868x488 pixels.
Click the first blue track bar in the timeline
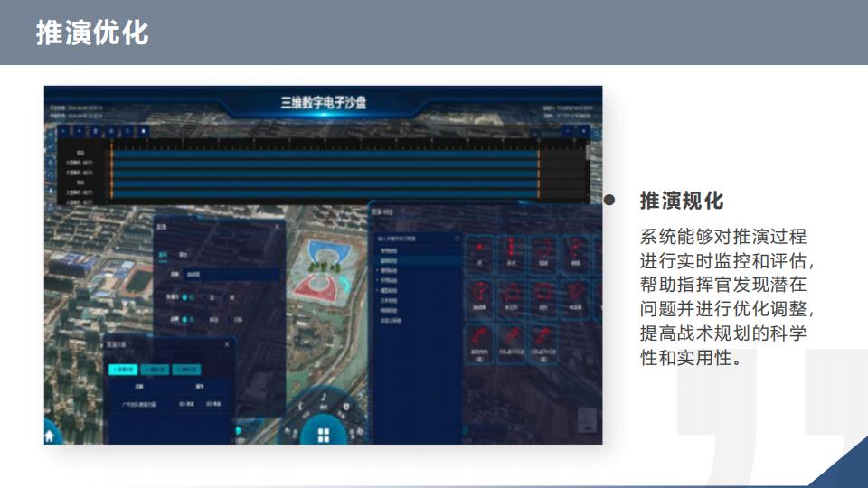tap(325, 154)
